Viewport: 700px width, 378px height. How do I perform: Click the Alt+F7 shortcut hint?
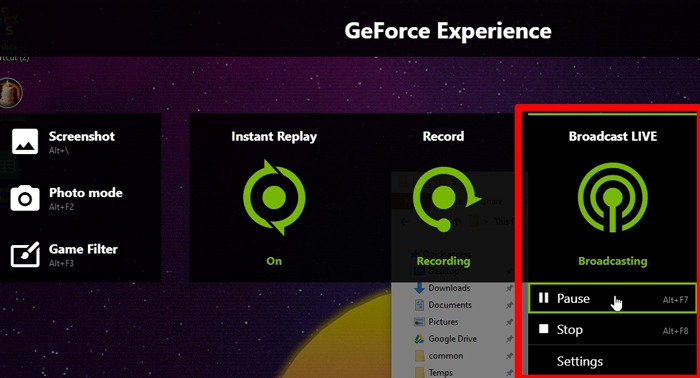(x=675, y=300)
